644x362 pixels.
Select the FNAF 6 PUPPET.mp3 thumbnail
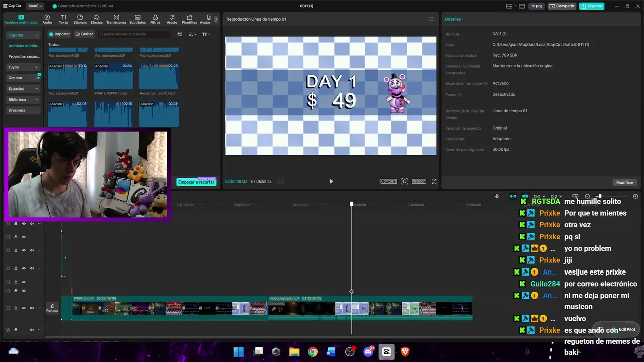coord(113,76)
